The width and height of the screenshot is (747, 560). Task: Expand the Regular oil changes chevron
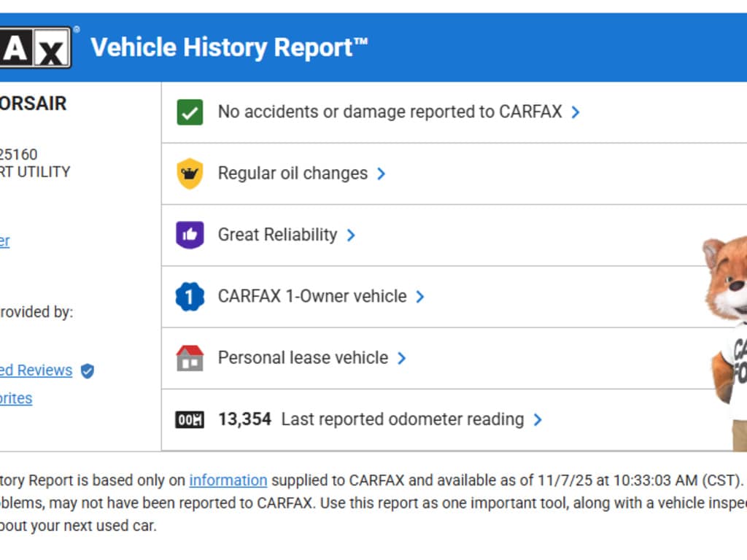click(381, 174)
